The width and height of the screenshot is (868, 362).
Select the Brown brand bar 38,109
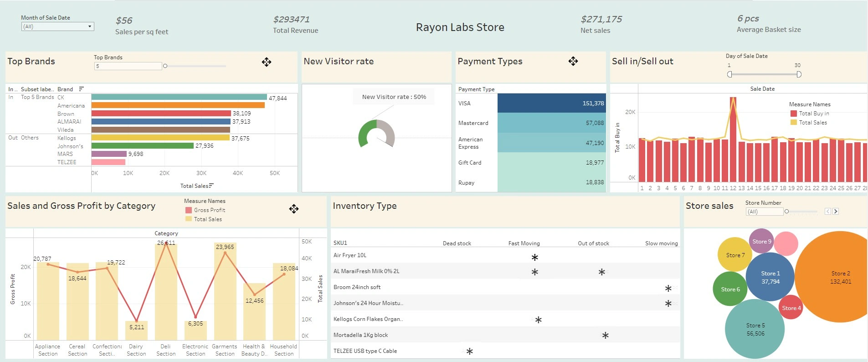click(161, 114)
